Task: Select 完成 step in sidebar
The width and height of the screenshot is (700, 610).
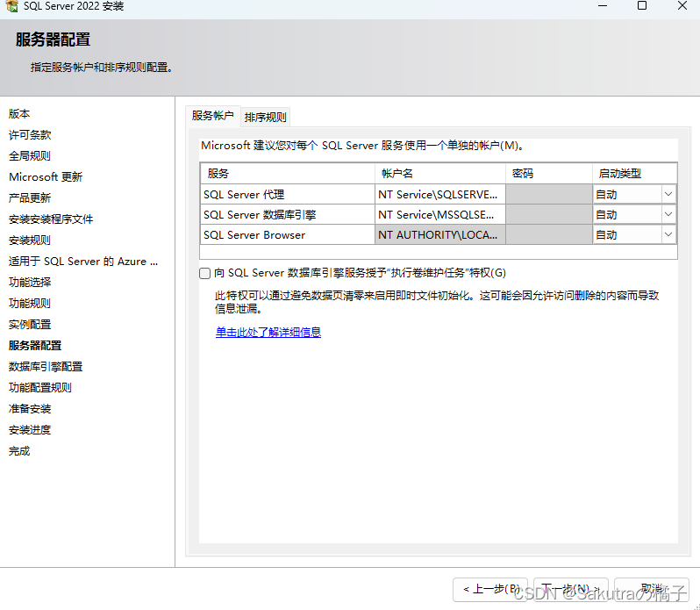Action: (19, 451)
